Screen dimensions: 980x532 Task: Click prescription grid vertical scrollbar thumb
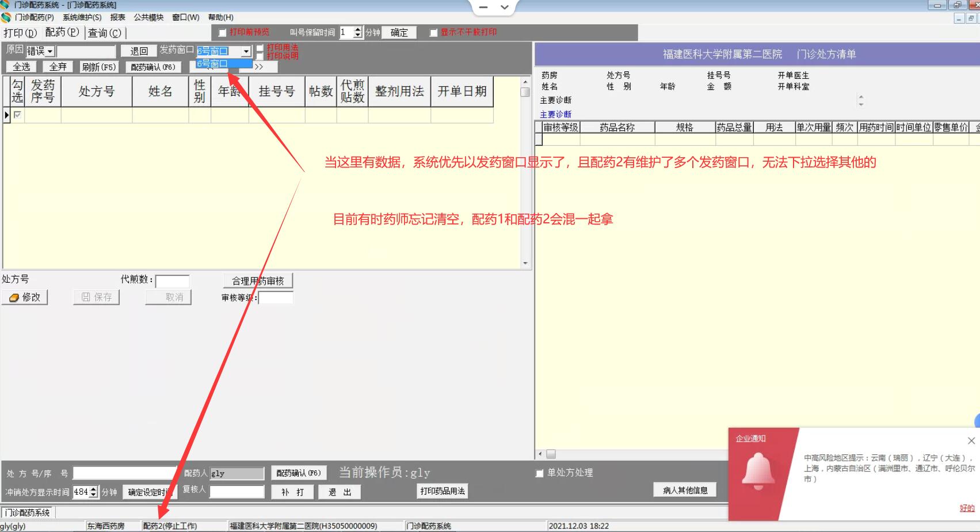tap(525, 92)
